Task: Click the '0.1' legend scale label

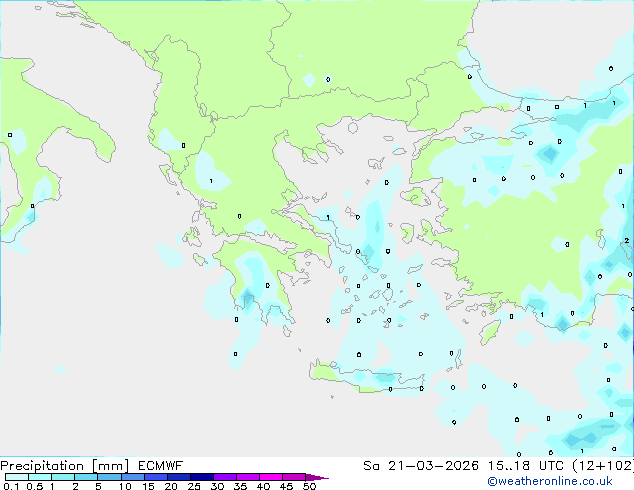Action: 11,486
